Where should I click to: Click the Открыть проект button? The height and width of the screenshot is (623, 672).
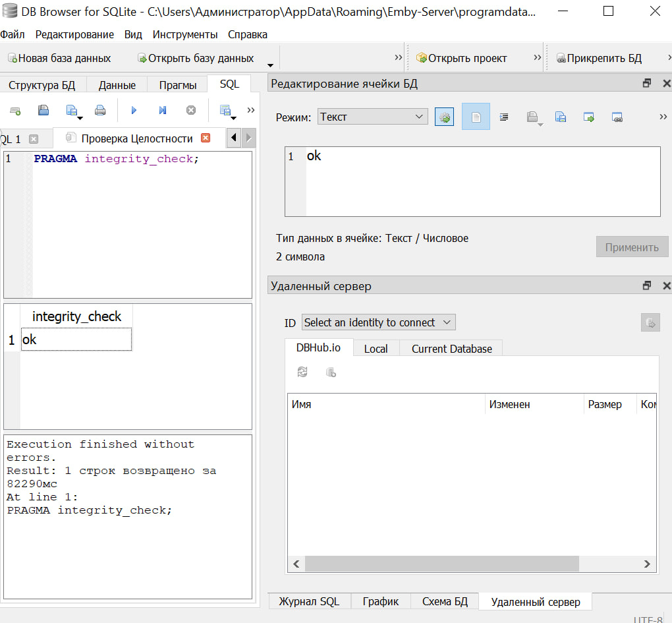[461, 59]
